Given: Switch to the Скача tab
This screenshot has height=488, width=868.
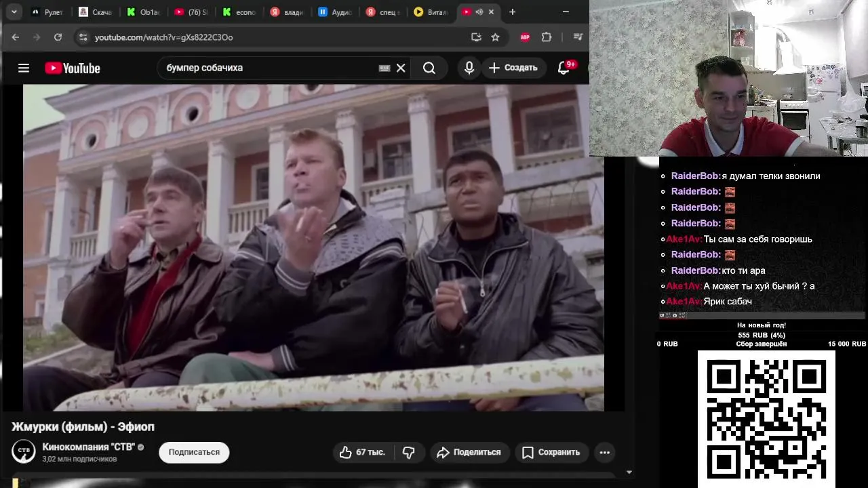Looking at the screenshot, I should coord(95,12).
